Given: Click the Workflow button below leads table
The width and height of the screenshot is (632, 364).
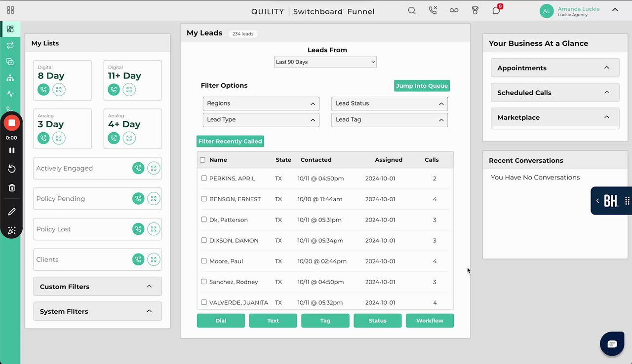Looking at the screenshot, I should point(430,321).
